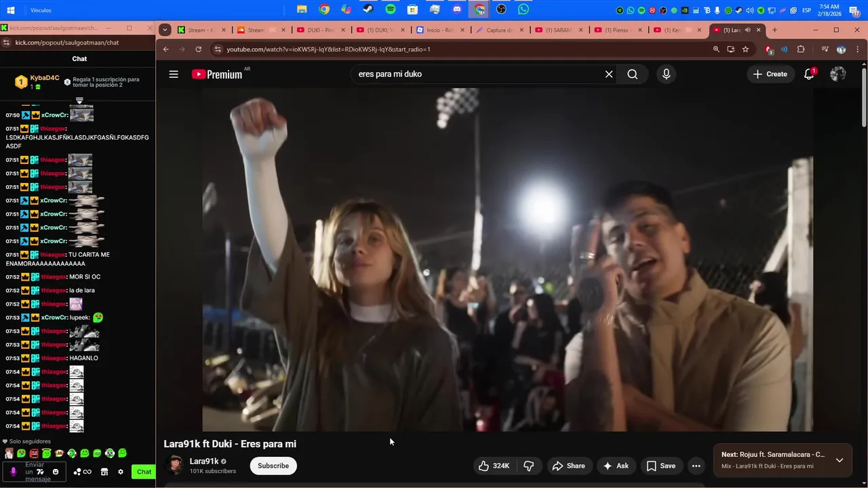Launch Spotify from the taskbar
The width and height of the screenshot is (868, 488).
tap(391, 9)
